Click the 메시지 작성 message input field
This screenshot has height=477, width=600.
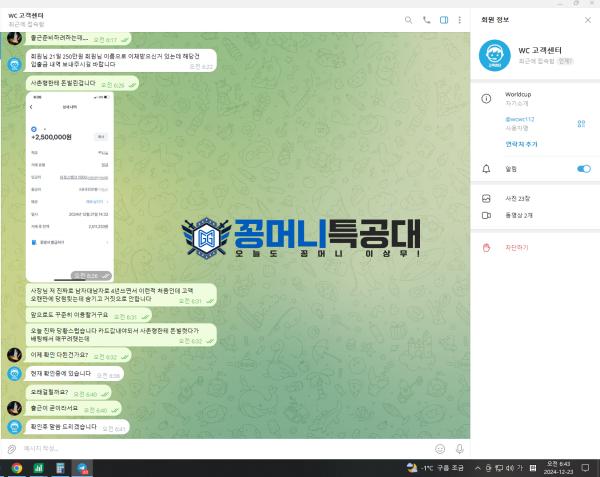(x=226, y=449)
